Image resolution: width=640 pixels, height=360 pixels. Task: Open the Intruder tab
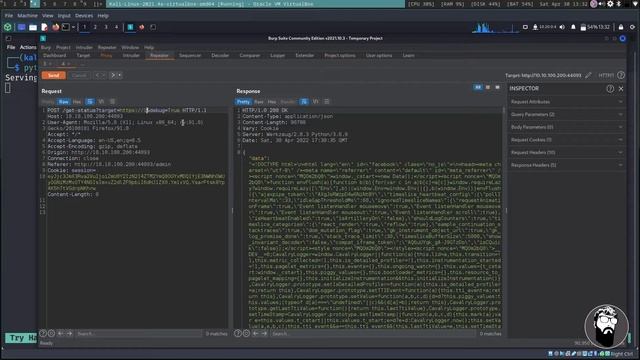131,56
